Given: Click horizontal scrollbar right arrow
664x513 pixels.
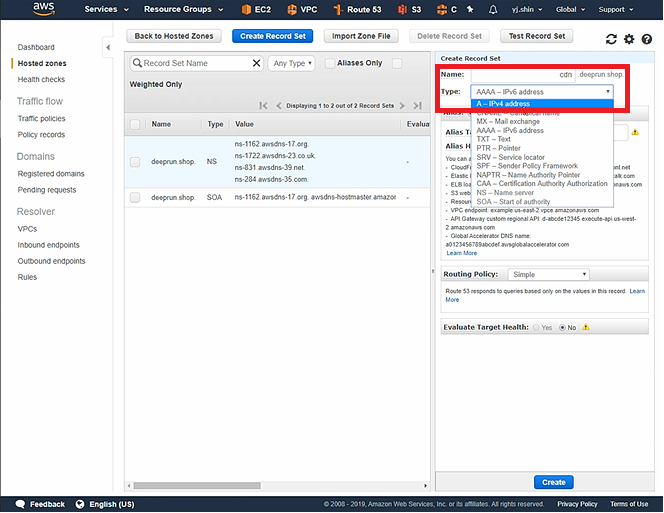Looking at the screenshot, I should coord(425,485).
